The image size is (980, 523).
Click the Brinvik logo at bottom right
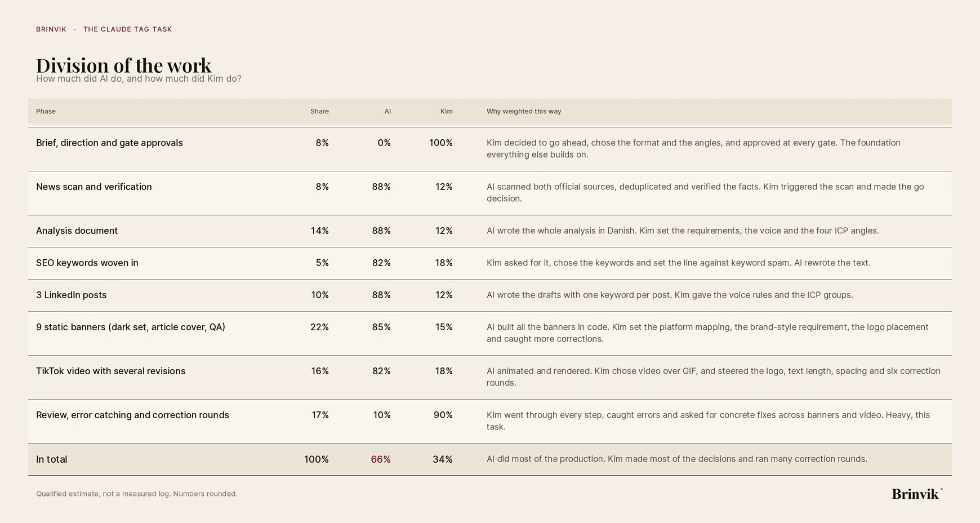(x=917, y=494)
